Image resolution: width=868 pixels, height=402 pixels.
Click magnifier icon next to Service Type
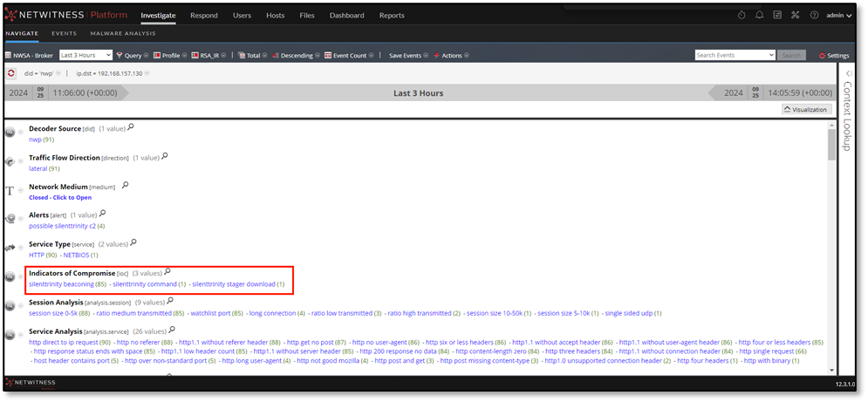click(133, 243)
